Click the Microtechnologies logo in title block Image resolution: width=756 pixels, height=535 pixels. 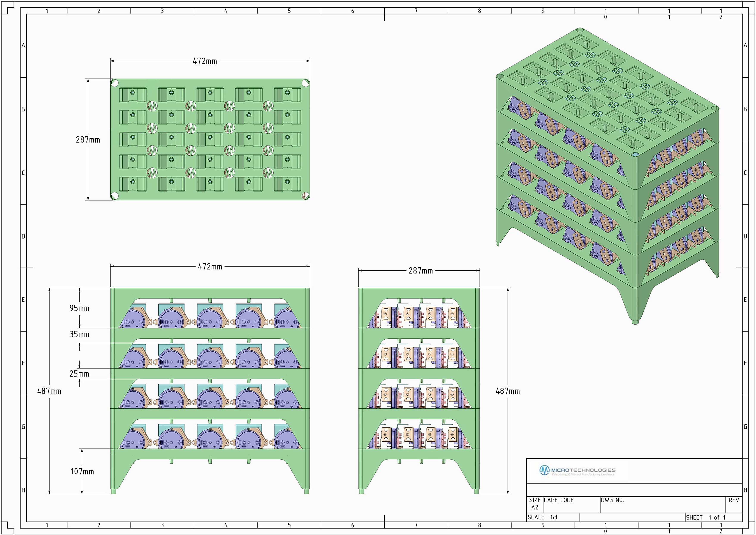(x=577, y=471)
